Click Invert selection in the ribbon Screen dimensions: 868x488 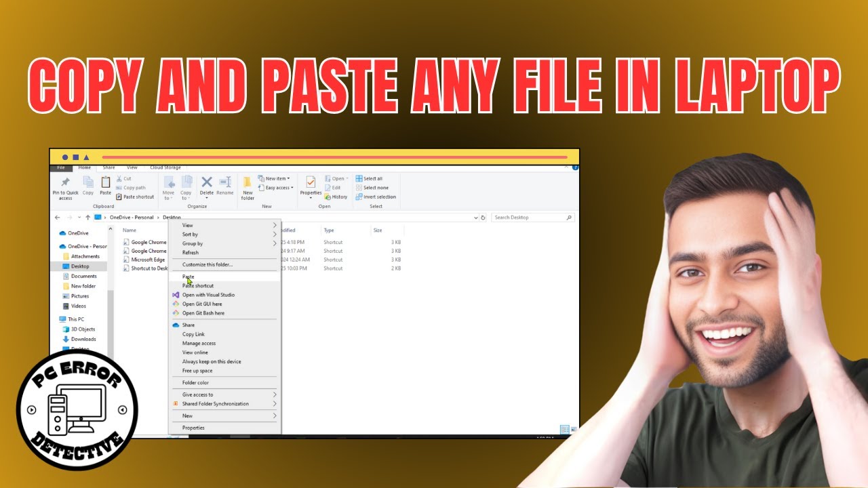[376, 197]
